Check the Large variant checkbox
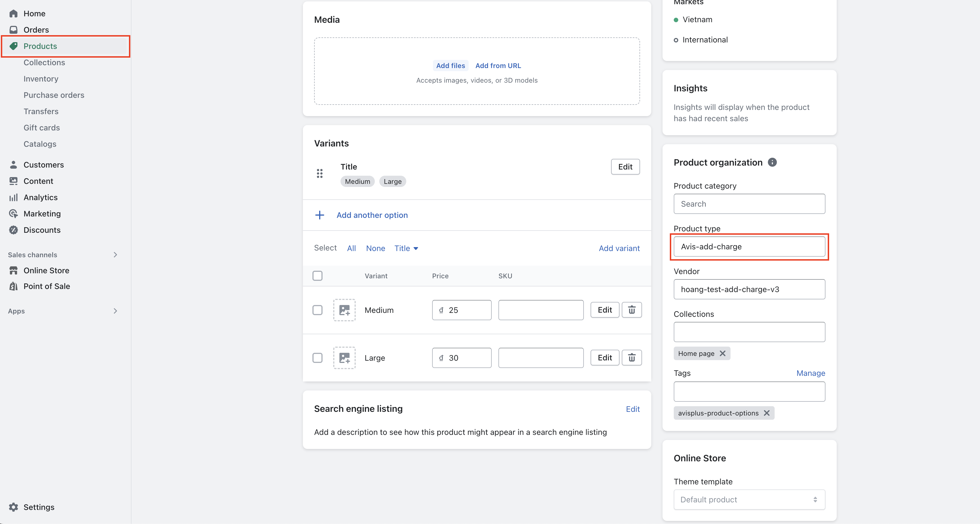 click(x=317, y=358)
